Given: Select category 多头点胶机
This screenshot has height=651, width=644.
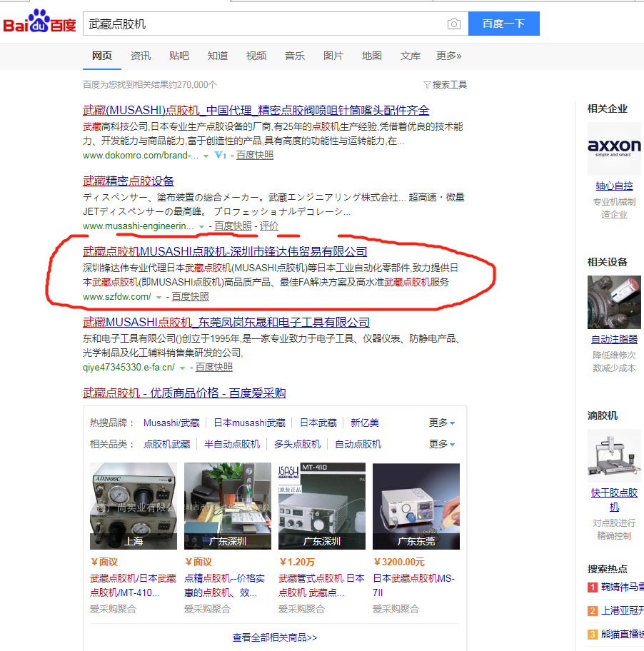Looking at the screenshot, I should [297, 444].
